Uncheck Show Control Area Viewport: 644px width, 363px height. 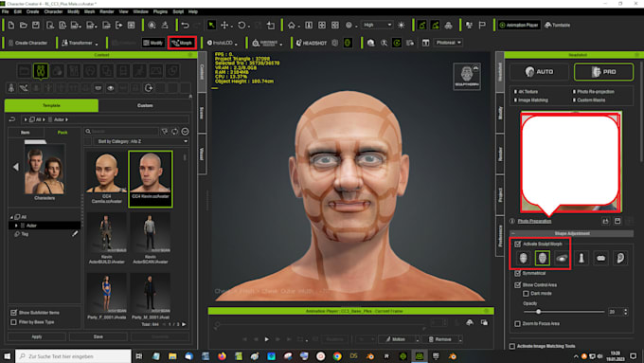pyautogui.click(x=517, y=284)
